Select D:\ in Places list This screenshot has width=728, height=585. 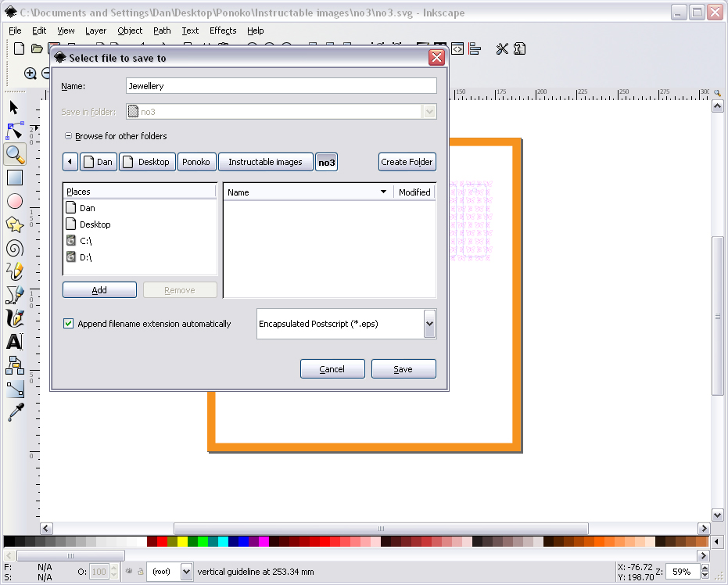140,257
